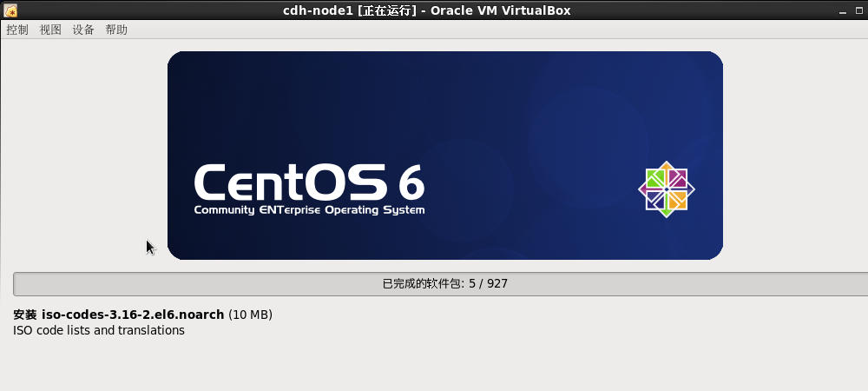The width and height of the screenshot is (868, 391).
Task: Open the 视图 menu
Action: click(x=50, y=30)
